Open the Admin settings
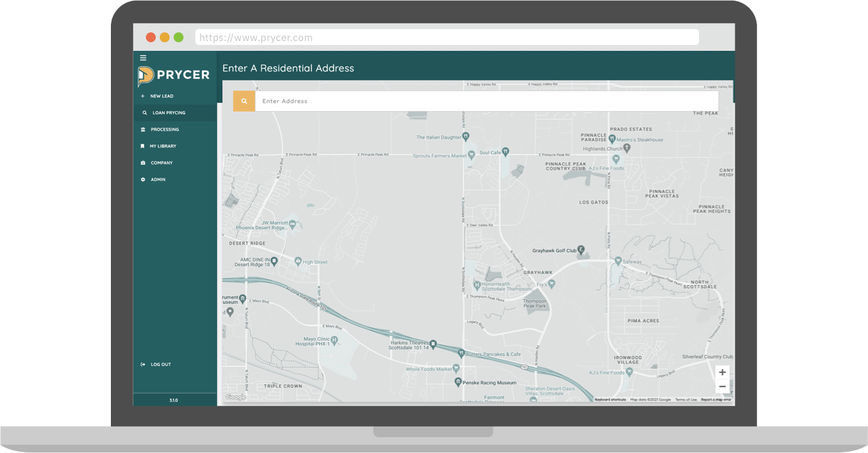The height and width of the screenshot is (453, 868). (158, 180)
